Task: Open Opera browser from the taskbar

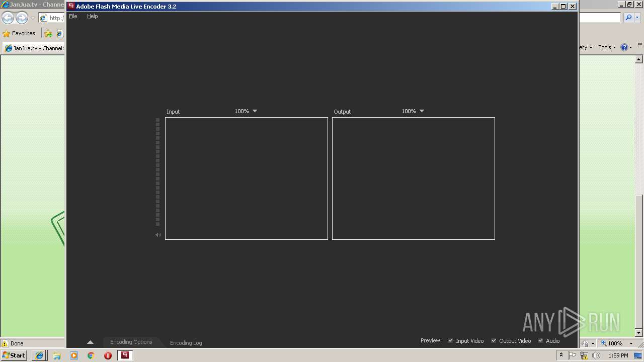Action: point(108,355)
